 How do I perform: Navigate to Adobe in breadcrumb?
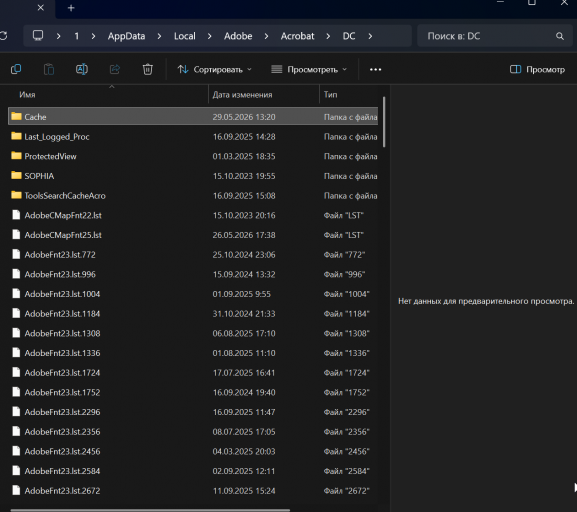pyautogui.click(x=238, y=36)
